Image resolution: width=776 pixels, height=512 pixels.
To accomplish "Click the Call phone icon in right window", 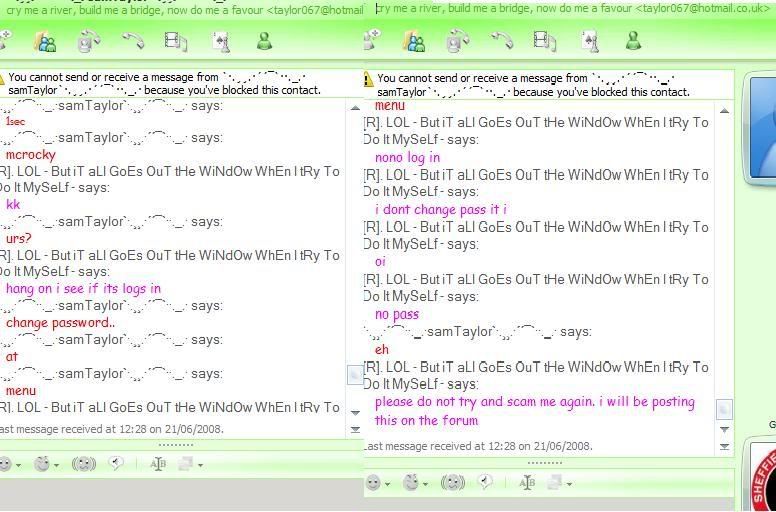I will point(501,42).
